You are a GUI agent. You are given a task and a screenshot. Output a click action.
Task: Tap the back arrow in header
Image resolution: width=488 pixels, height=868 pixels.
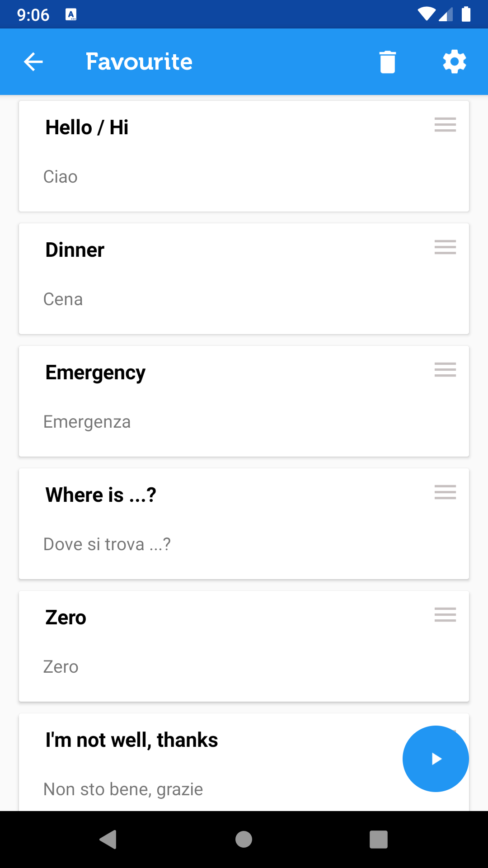coord(33,62)
